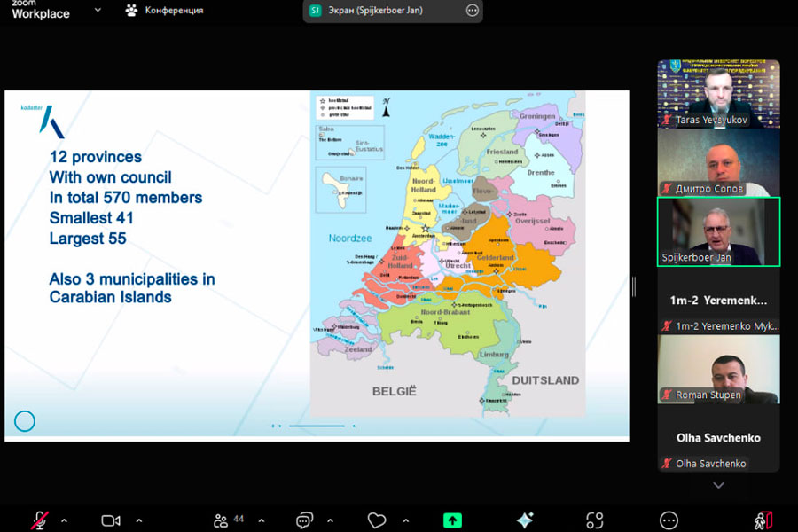The width and height of the screenshot is (798, 532).
Task: Click muted mic icon on Roman Stupen
Action: [667, 394]
